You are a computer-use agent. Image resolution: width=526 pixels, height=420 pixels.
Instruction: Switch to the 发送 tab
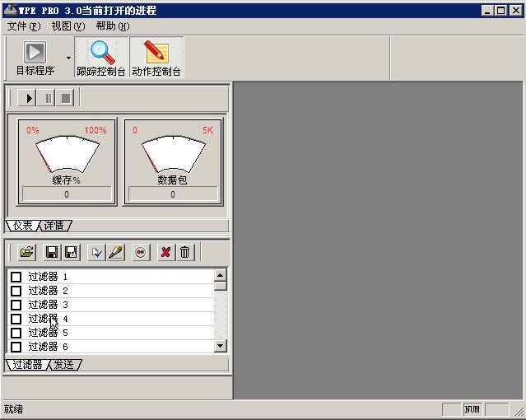pyautogui.click(x=64, y=364)
